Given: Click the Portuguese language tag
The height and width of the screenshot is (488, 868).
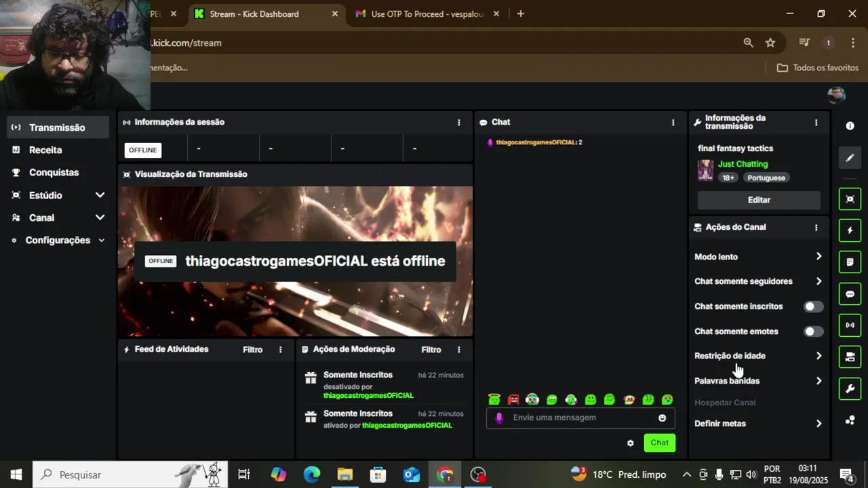Looking at the screenshot, I should [766, 178].
